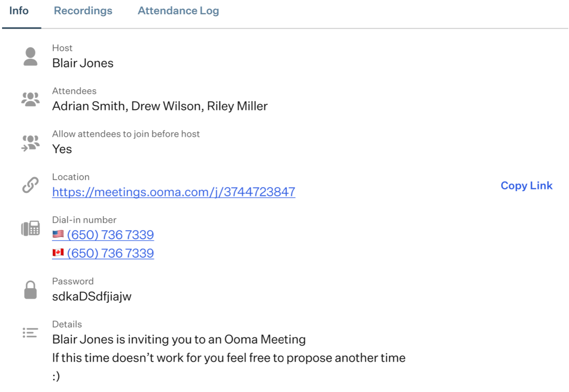Screen dimensions: 569x392
Task: Click the Dial-in phone icon
Action: (30, 228)
